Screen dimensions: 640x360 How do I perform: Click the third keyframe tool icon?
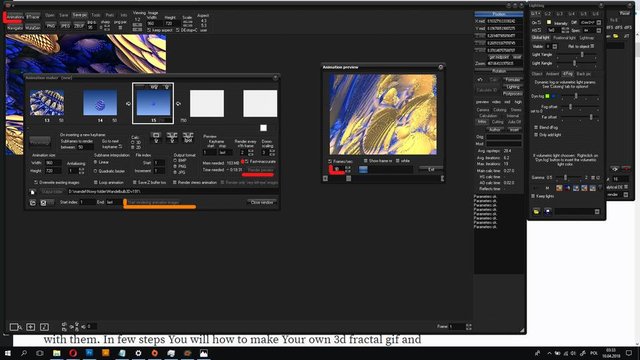[188, 137]
